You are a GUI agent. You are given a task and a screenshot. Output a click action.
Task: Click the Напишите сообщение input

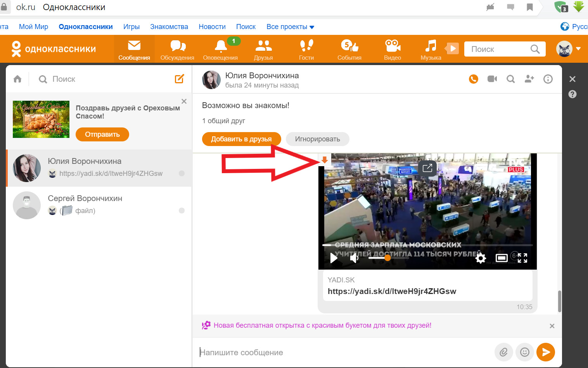(x=345, y=353)
